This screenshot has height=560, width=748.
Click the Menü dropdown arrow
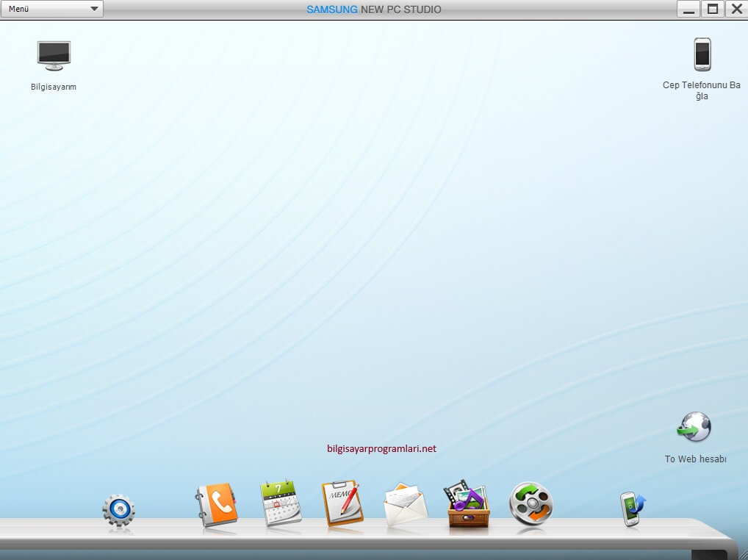(x=94, y=9)
